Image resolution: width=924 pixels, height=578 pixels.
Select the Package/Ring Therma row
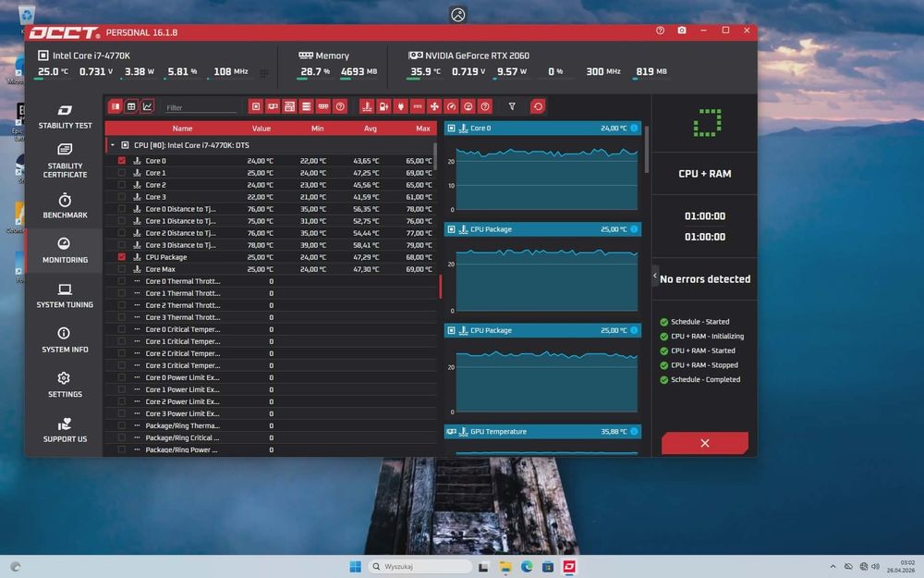(271, 425)
